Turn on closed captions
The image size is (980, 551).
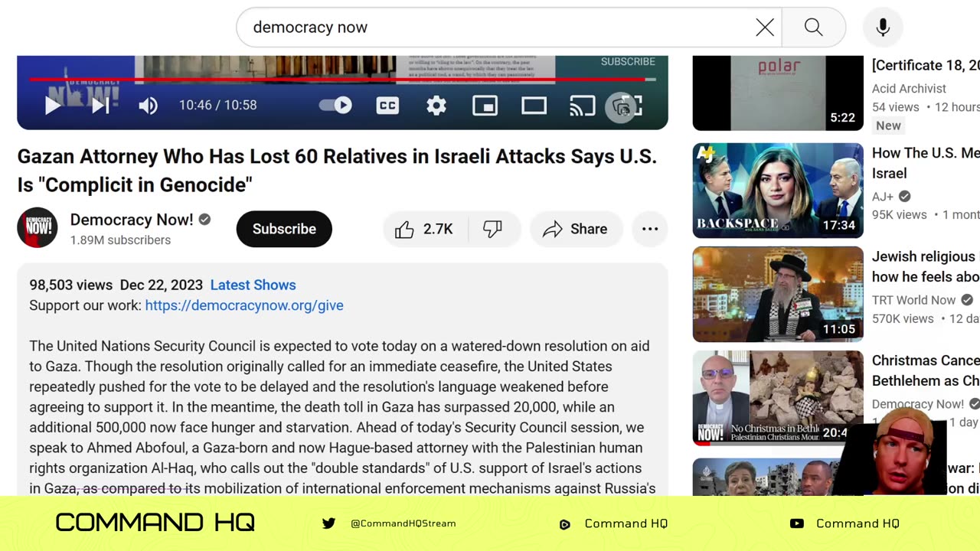(387, 106)
